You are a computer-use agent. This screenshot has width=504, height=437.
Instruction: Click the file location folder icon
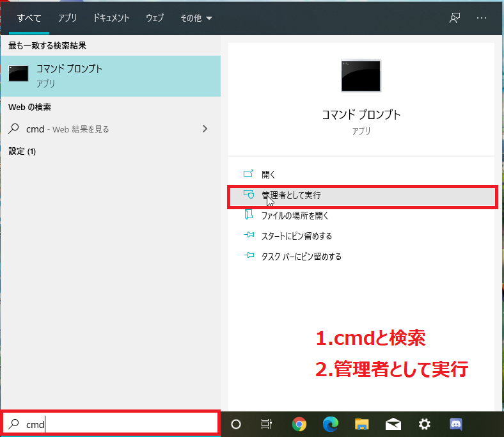(x=248, y=214)
